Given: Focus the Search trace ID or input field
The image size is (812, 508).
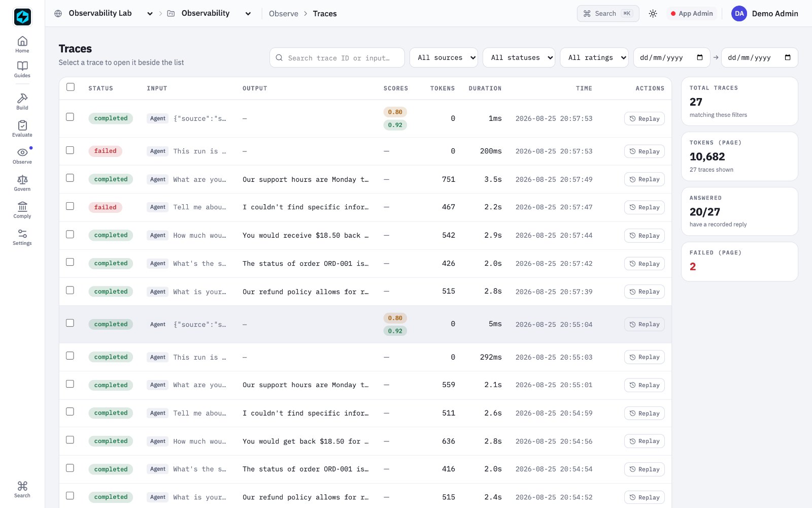Looking at the screenshot, I should click(x=337, y=57).
